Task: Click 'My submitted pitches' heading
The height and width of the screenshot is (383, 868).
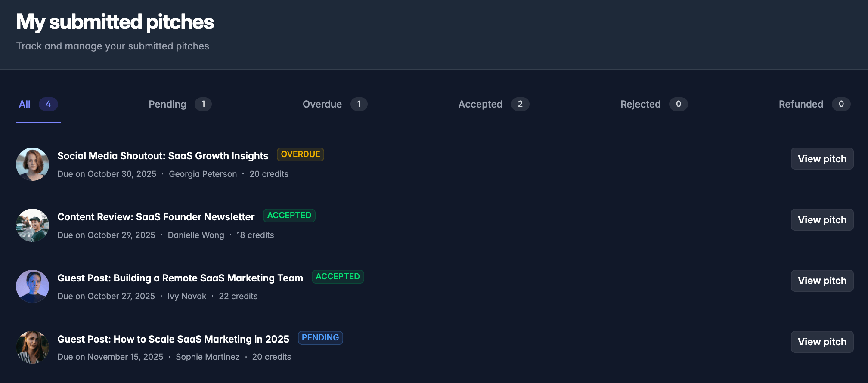Action: (115, 22)
